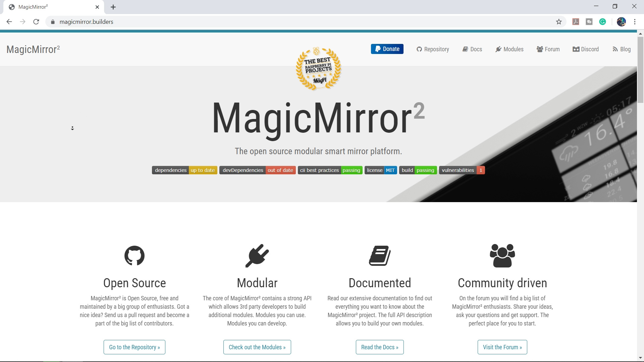This screenshot has height=362, width=644.
Task: Click the Documented notes icon
Action: tap(379, 255)
